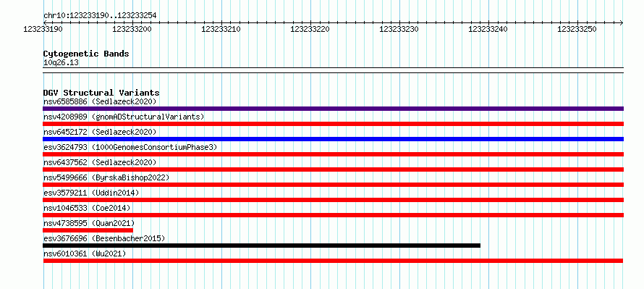The image size is (644, 289).
Task: Select the red bar under nsv6010361
Action: click(x=333, y=261)
